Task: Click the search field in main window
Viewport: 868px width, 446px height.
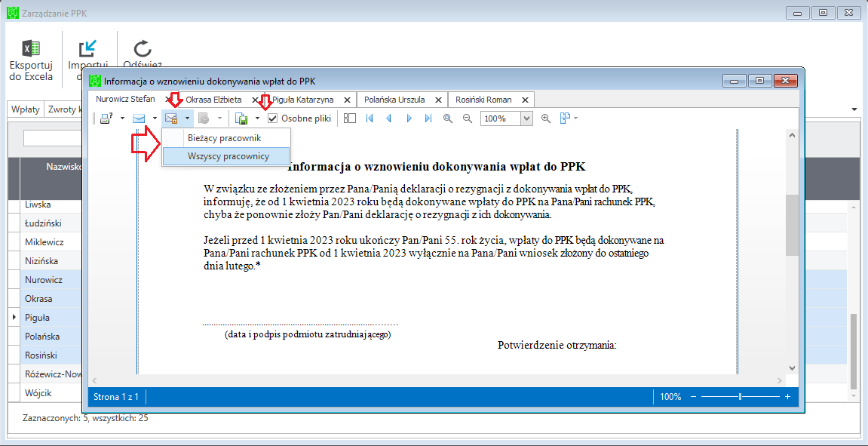Action: click(x=53, y=138)
